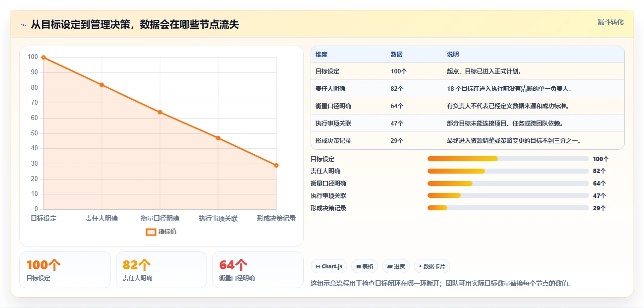644x308 pixels.
Task: Click 形成决策记录 x-axis label on chart
Action: (x=276, y=219)
